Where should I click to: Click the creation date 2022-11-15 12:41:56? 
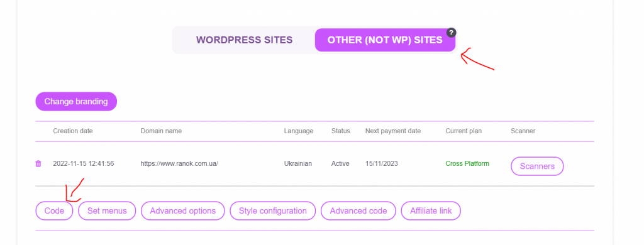pos(84,163)
